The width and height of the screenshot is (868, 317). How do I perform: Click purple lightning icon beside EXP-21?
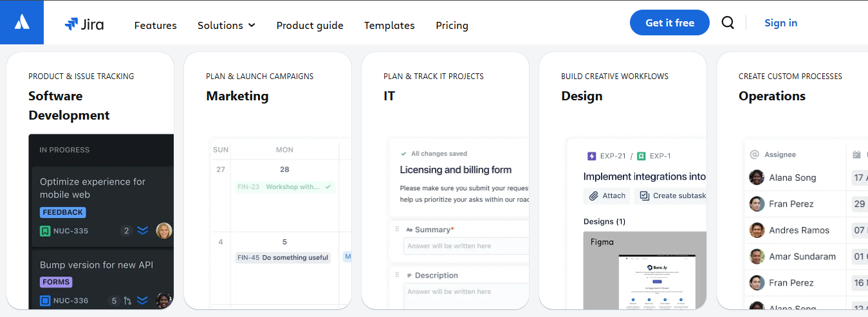592,156
